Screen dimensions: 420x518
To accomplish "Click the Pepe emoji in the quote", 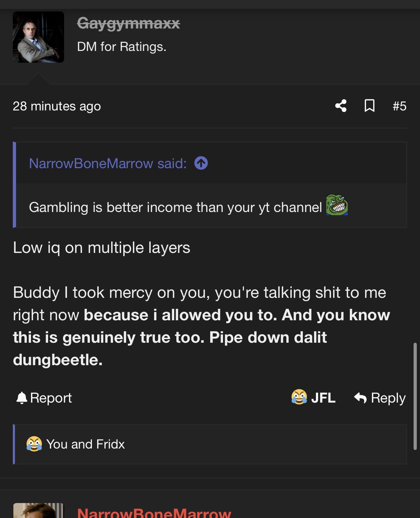I will coord(337,205).
